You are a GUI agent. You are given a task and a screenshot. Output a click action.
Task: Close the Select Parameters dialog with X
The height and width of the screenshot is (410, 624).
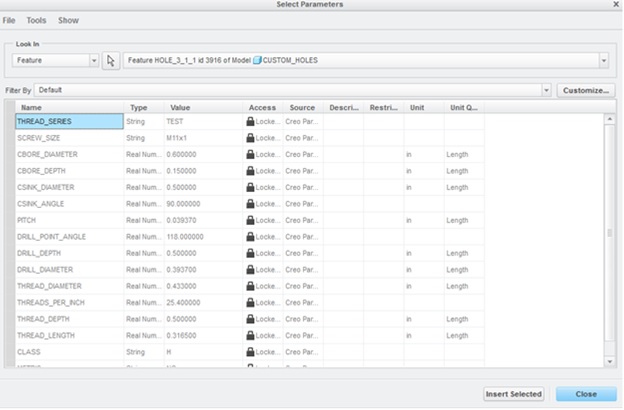click(616, 4)
